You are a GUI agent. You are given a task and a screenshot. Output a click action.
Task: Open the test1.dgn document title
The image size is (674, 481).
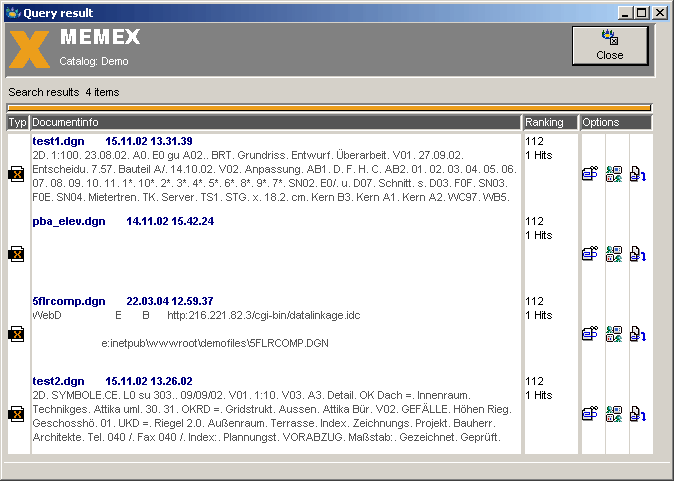[56, 141]
